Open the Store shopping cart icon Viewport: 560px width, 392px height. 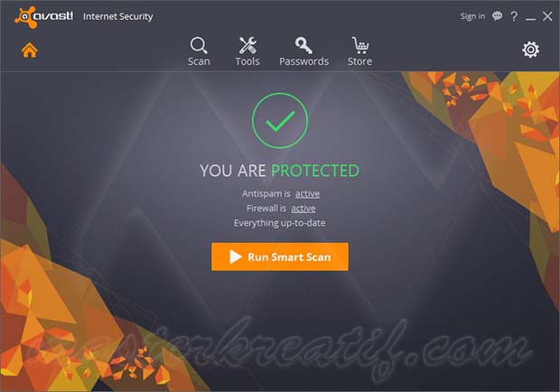tap(360, 45)
